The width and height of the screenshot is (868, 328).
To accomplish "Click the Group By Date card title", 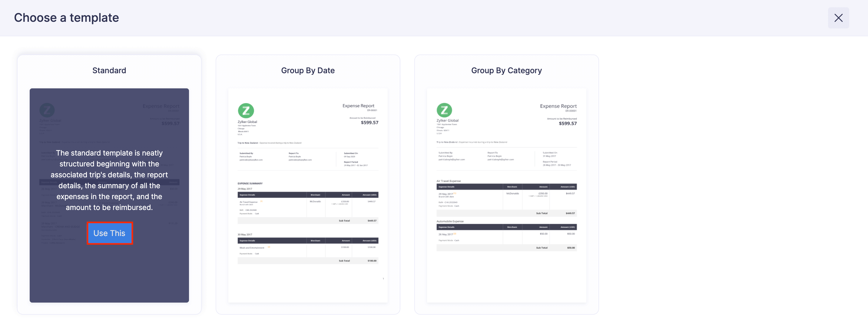I will [x=308, y=71].
